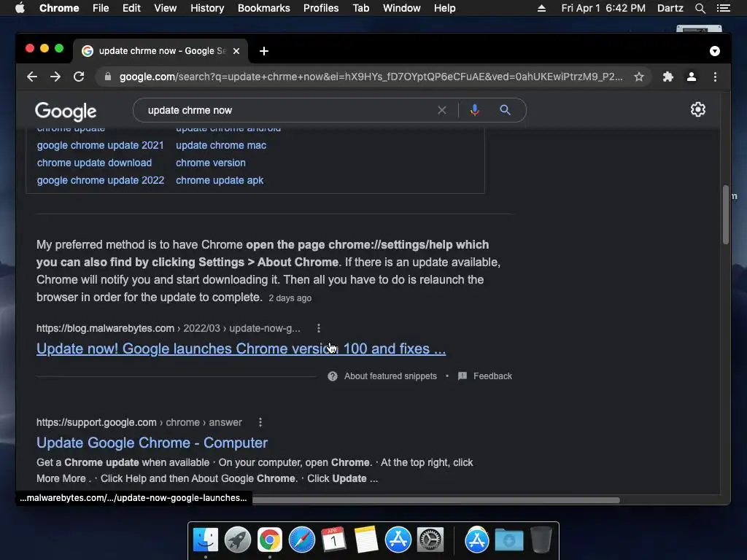Open Notes from the Dock
747x560 pixels.
[x=366, y=540]
